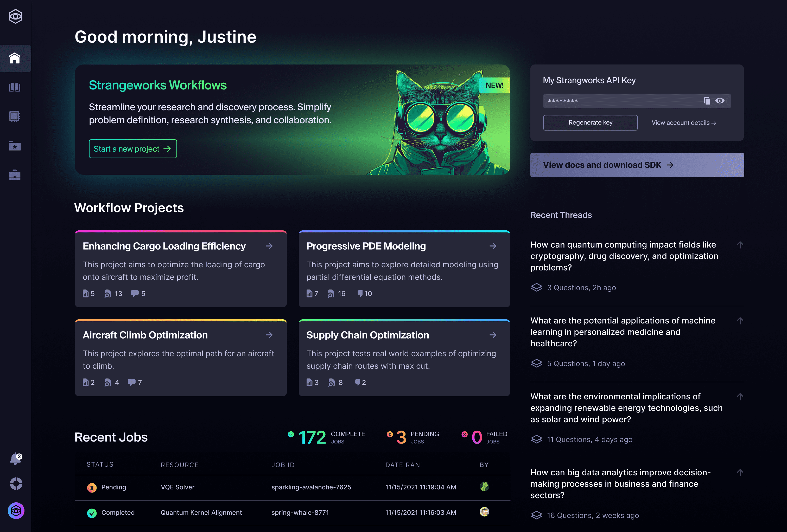Open big data analytics thread arrow

[x=740, y=472]
